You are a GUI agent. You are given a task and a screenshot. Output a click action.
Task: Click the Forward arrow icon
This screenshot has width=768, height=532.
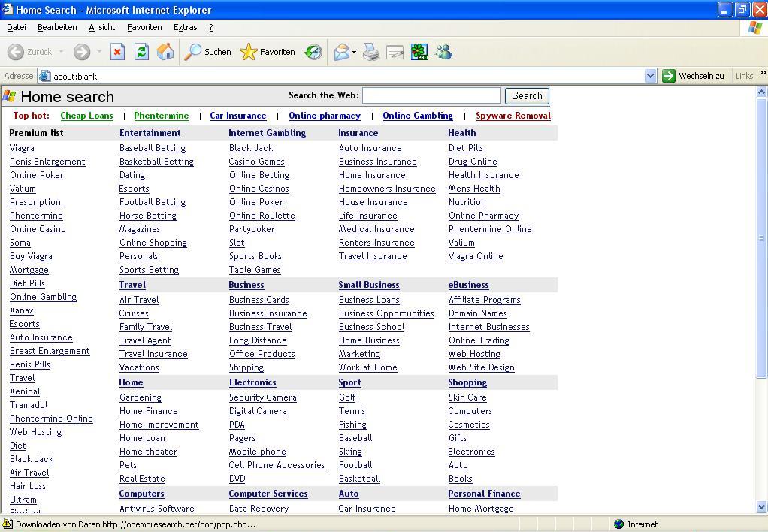(82, 52)
